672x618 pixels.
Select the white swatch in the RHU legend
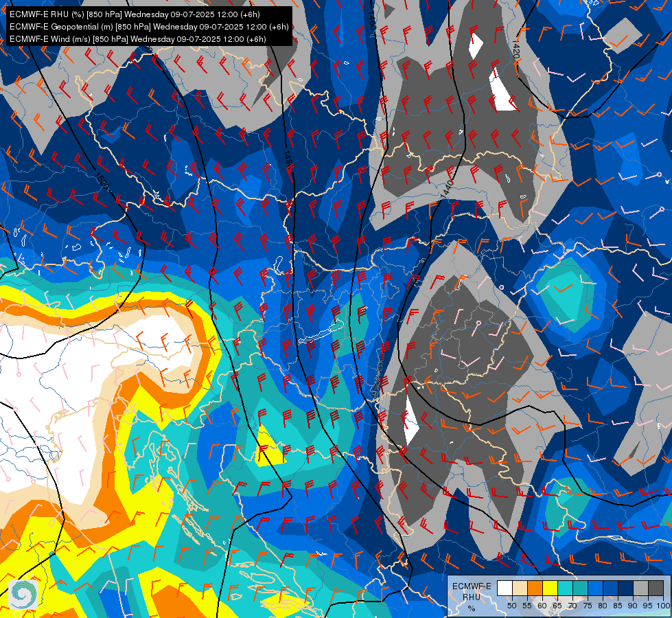[x=505, y=588]
